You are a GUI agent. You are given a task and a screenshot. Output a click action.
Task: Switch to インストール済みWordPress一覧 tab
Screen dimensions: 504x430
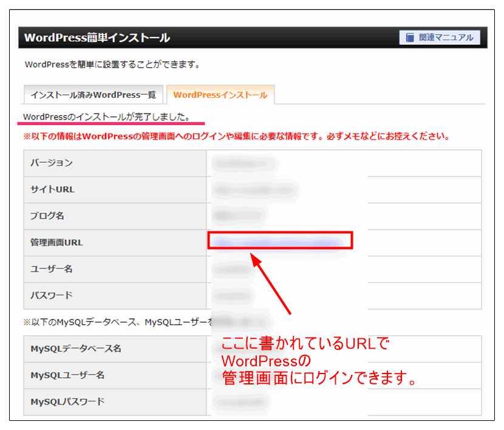pyautogui.click(x=94, y=95)
